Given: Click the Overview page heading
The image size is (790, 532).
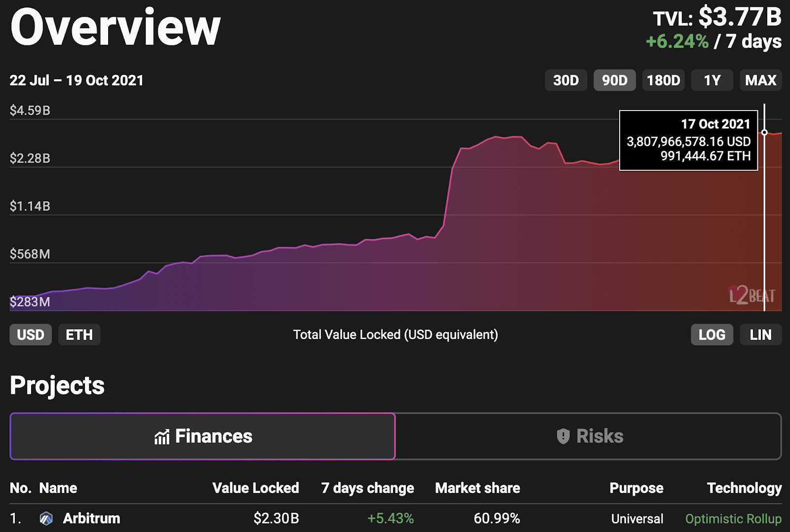Looking at the screenshot, I should [116, 27].
